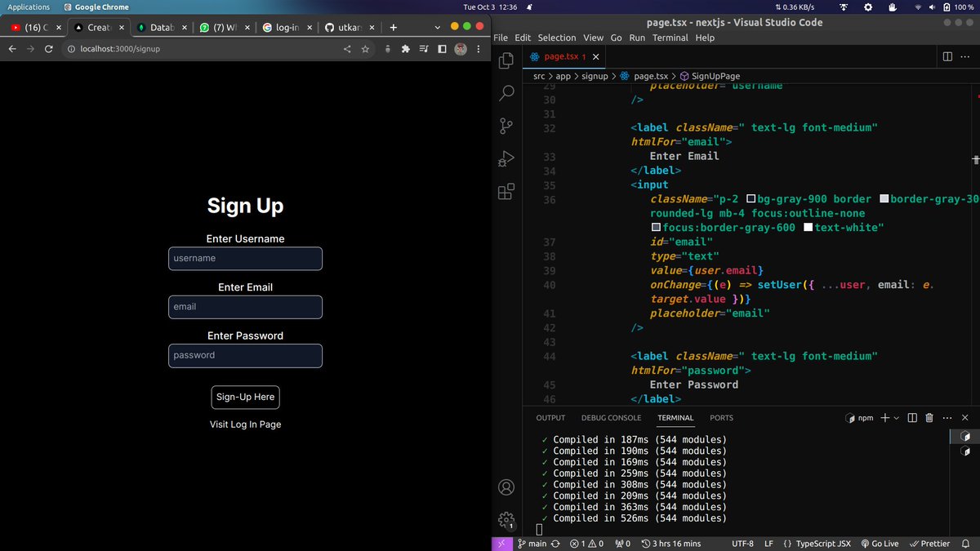Screen dimensions: 980x551
Task: Open the Extensions view in VS Code
Action: pos(506,192)
